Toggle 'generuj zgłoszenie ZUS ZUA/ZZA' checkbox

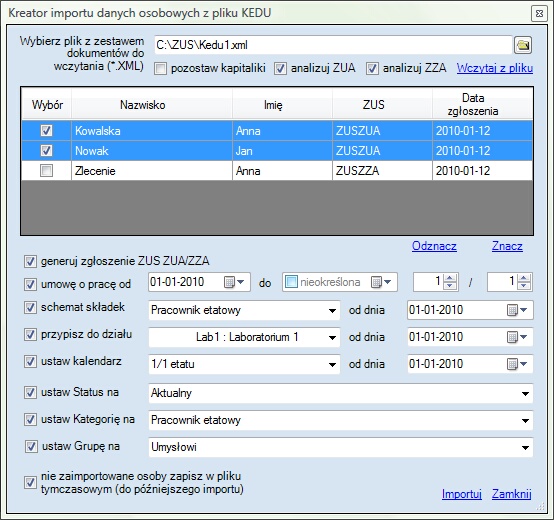pos(30,261)
